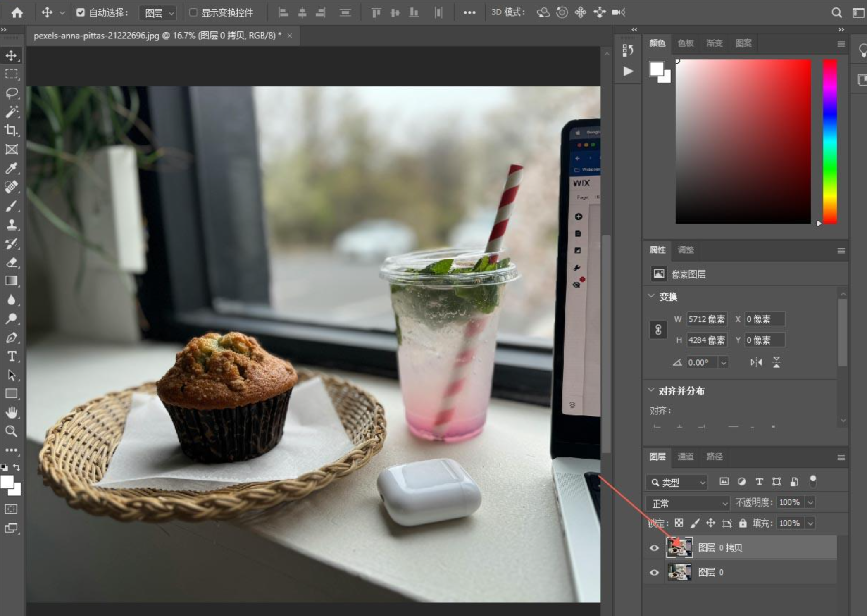Hide the 图层 0 拷贝 layer
867x616 pixels.
654,548
